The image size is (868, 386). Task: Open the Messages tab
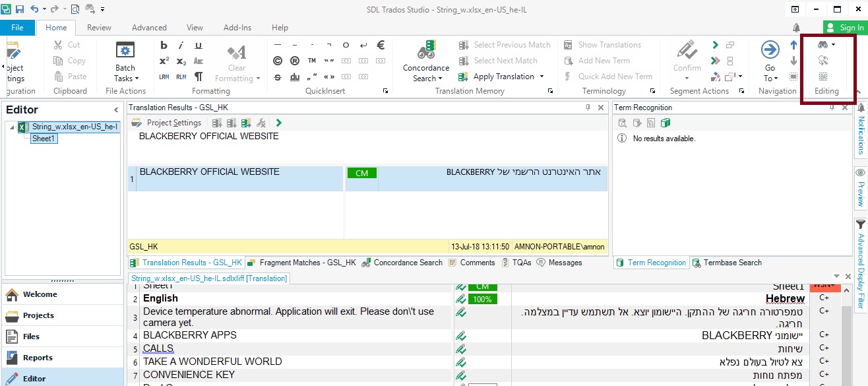tap(559, 263)
